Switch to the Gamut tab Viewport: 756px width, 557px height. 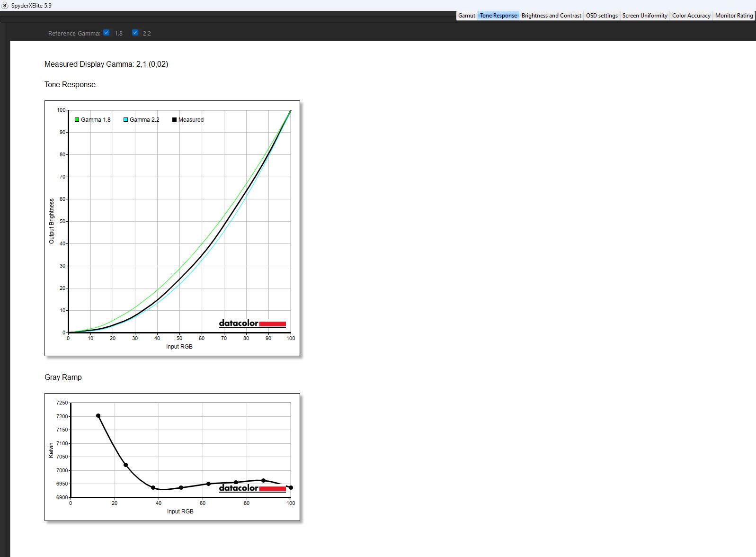point(466,16)
